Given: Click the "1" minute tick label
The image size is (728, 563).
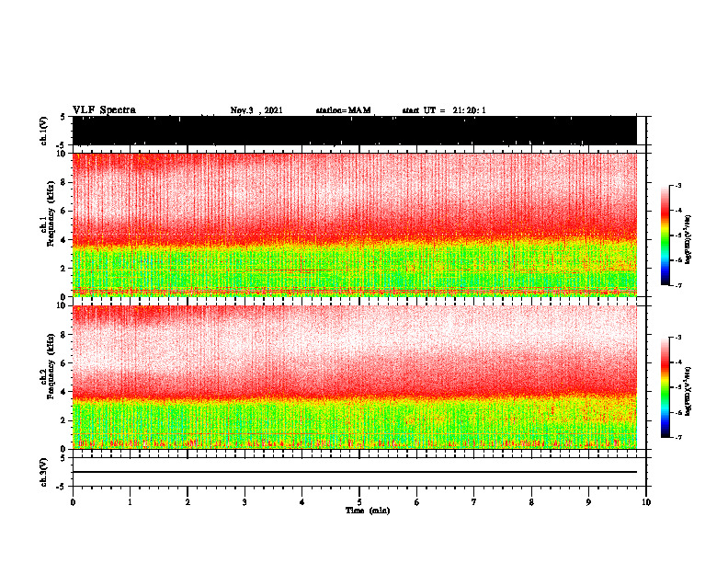Looking at the screenshot, I should (130, 502).
